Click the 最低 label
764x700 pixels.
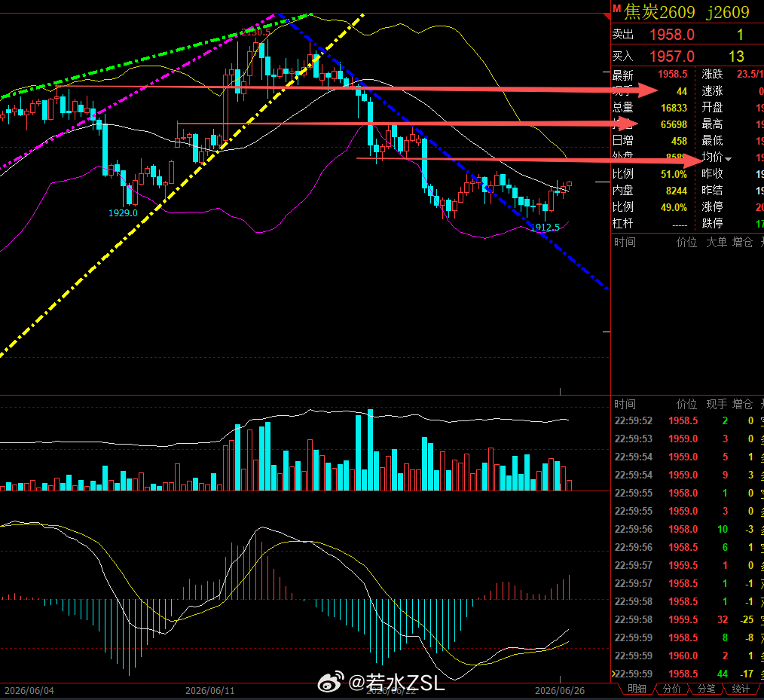712,141
